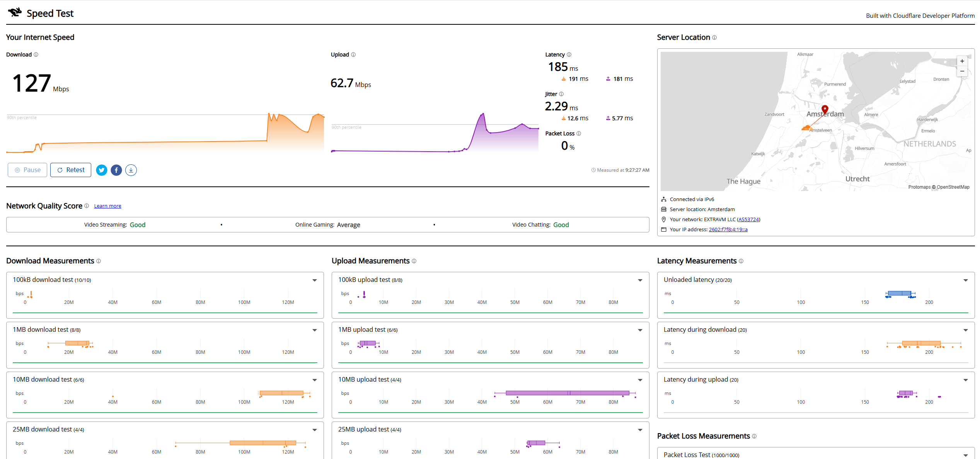Download results with the download icon
Viewport: 980px width, 459px height.
(x=131, y=170)
